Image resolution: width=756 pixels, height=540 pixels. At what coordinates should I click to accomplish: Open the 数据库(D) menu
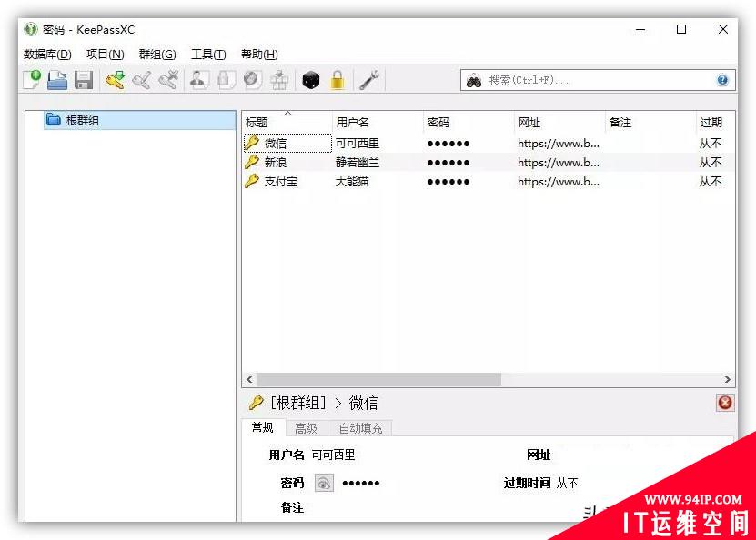[47, 55]
